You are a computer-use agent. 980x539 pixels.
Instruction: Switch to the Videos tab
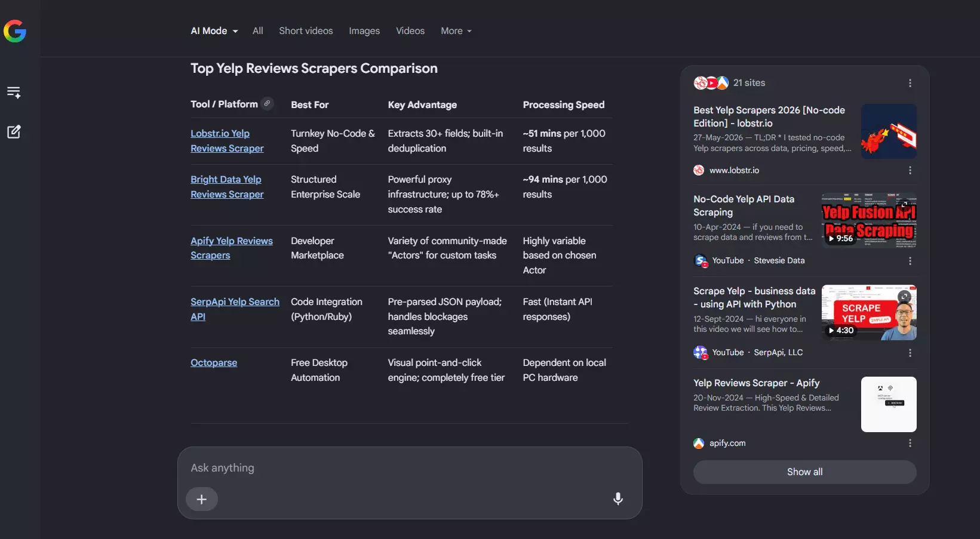[x=410, y=31]
